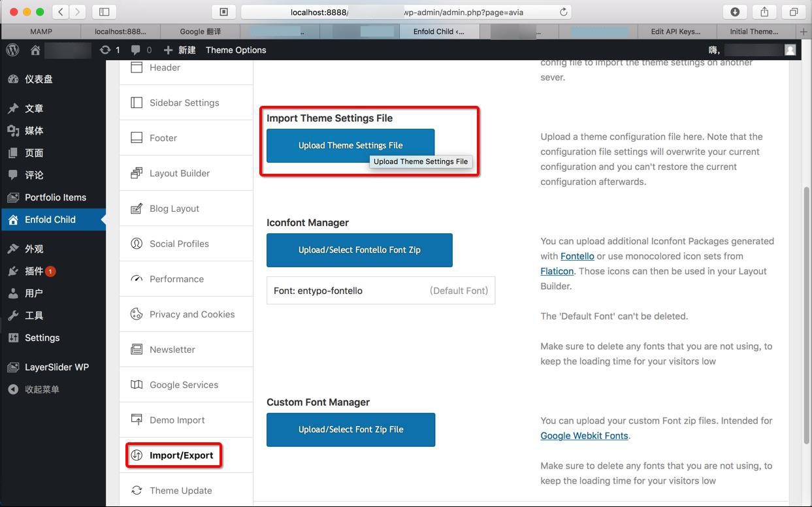The width and height of the screenshot is (812, 507).
Task: Select the Header tab icon
Action: (137, 67)
